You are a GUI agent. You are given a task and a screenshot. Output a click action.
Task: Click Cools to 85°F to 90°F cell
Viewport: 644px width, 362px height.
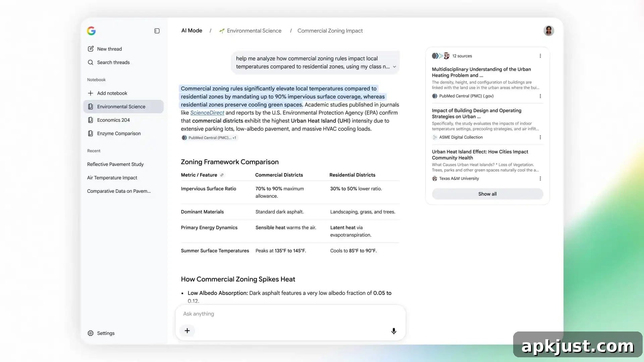tap(353, 251)
